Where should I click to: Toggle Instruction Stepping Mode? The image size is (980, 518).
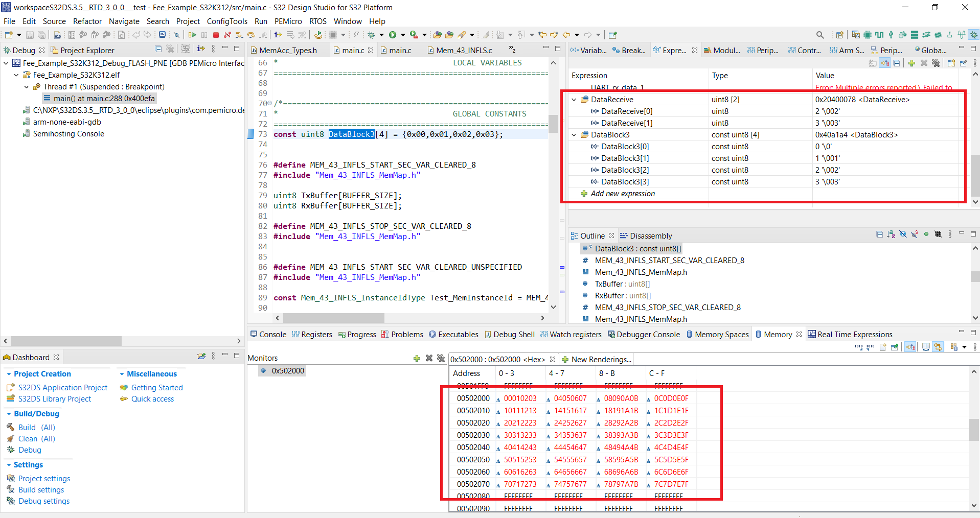(278, 34)
